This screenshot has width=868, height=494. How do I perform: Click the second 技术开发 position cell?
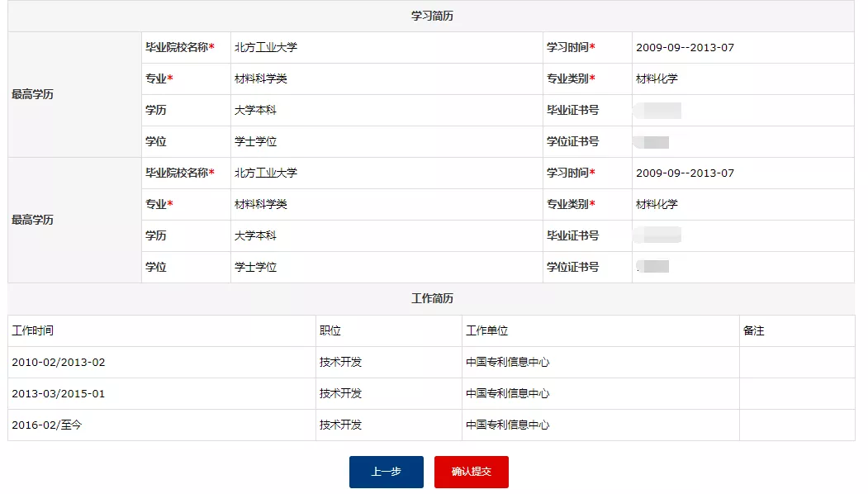point(340,393)
